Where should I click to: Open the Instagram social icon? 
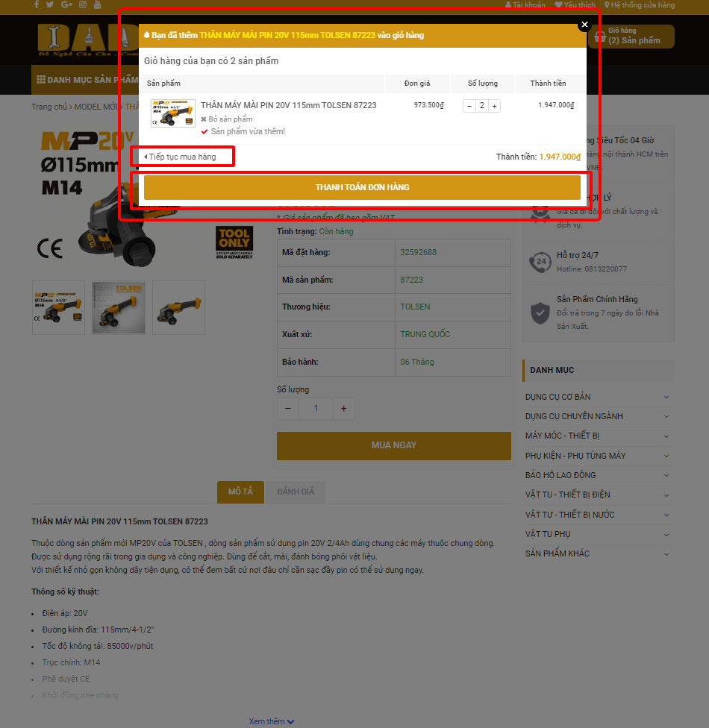83,4
